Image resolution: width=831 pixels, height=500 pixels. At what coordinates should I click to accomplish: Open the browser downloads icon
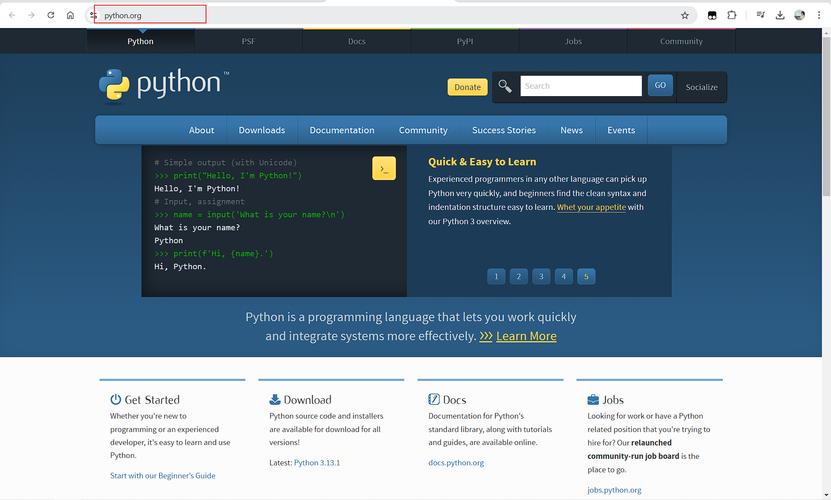pos(780,15)
